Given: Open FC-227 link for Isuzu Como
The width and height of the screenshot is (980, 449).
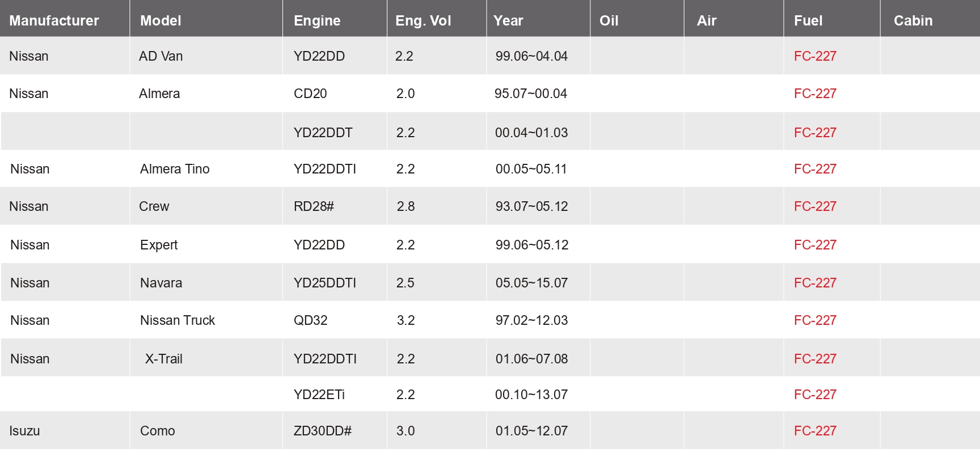Looking at the screenshot, I should pos(815,431).
